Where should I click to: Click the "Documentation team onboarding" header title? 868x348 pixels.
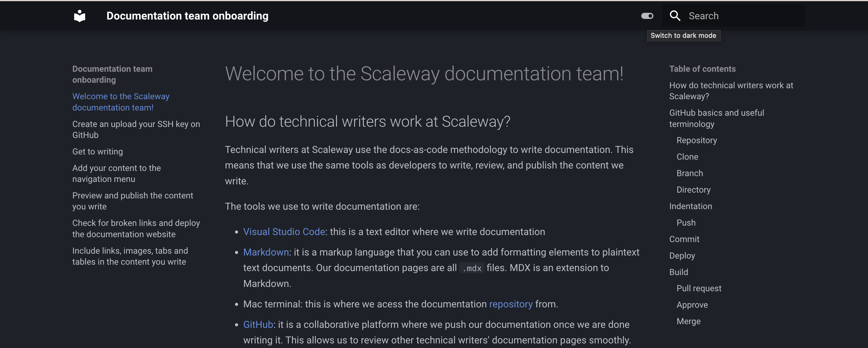tap(187, 16)
